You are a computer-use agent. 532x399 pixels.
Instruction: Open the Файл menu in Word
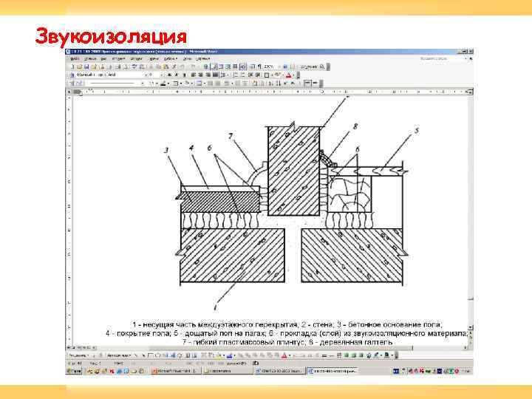click(x=75, y=58)
